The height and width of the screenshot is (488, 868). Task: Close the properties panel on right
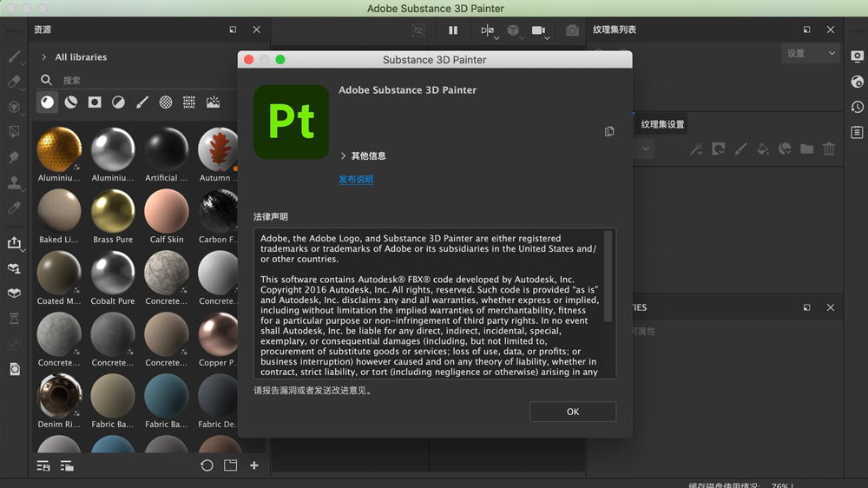pyautogui.click(x=831, y=307)
